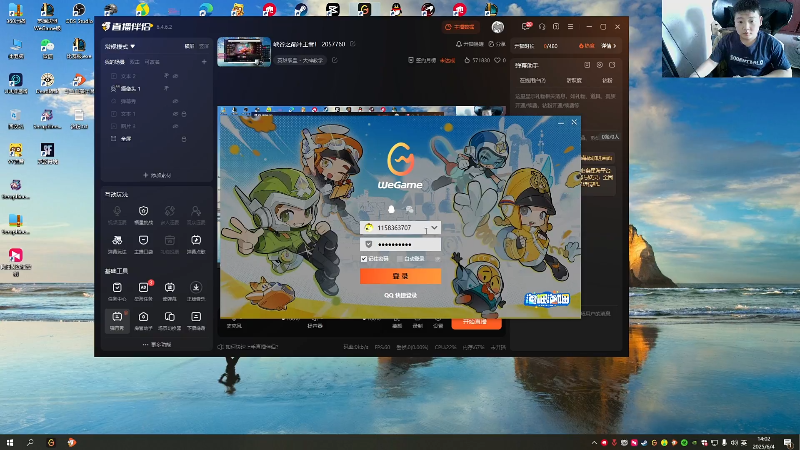Open the system tray overflow arrow
The width and height of the screenshot is (800, 450).
(x=594, y=442)
